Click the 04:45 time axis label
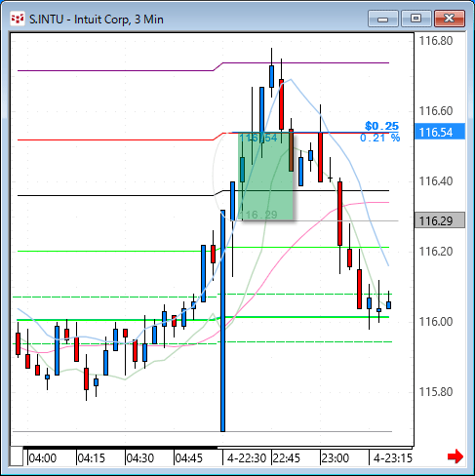475x476 pixels. point(189,458)
